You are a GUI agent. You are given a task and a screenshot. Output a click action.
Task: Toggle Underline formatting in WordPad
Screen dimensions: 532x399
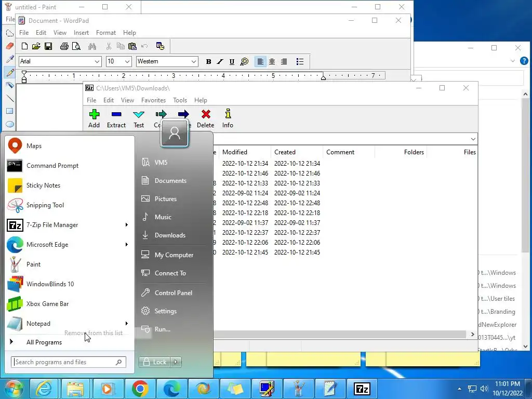232,61
